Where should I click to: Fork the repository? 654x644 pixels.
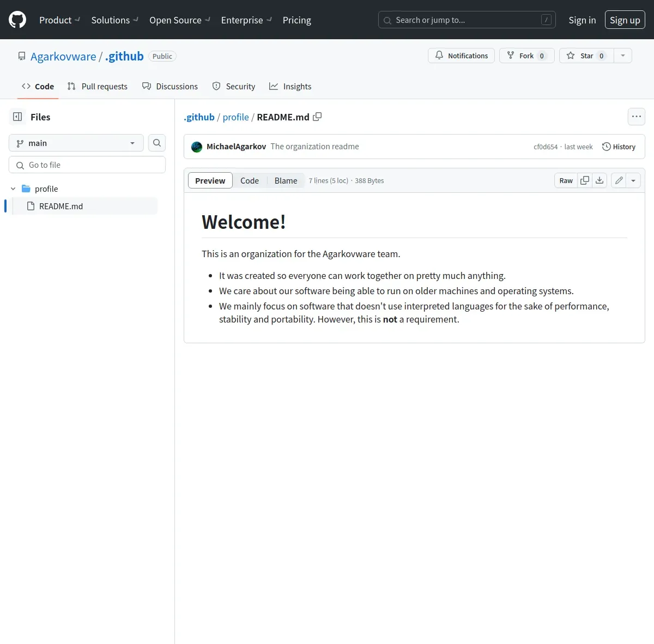coord(526,56)
